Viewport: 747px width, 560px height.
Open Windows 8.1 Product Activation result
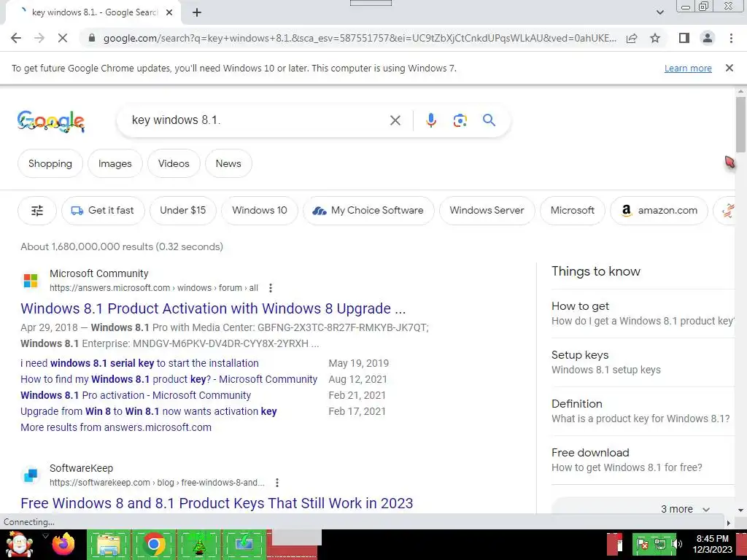[x=213, y=308]
